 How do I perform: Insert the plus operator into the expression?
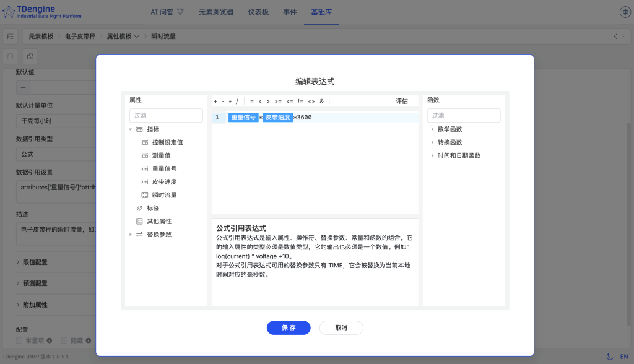pos(215,100)
